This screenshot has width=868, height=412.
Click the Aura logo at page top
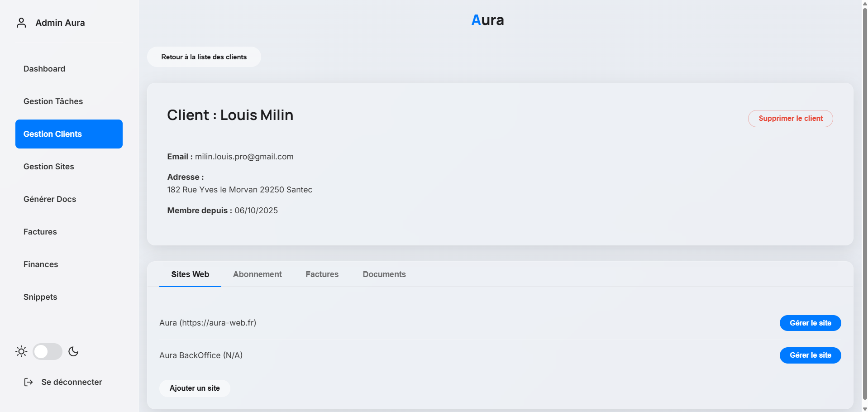487,19
